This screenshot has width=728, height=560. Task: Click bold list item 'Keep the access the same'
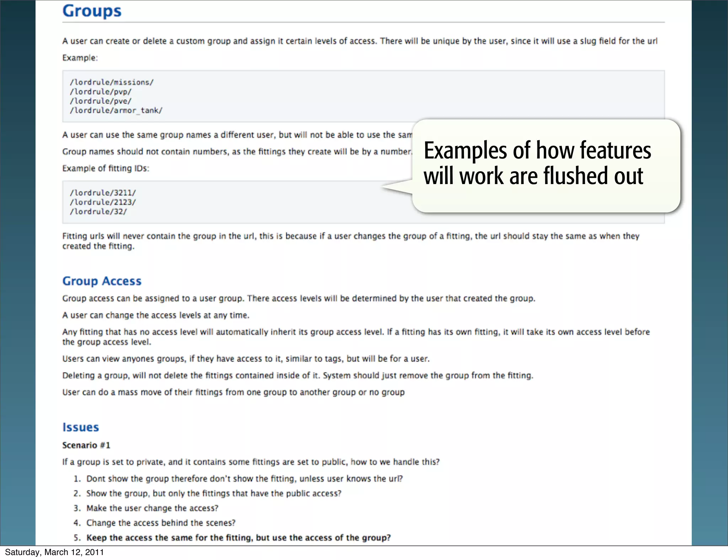pyautogui.click(x=239, y=538)
